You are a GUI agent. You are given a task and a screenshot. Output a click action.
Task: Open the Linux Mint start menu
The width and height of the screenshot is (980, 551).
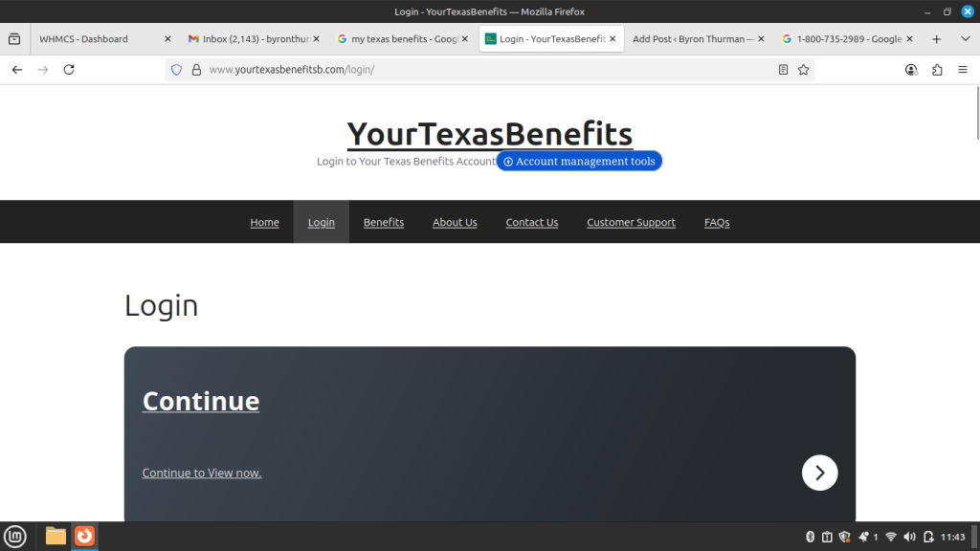click(14, 537)
